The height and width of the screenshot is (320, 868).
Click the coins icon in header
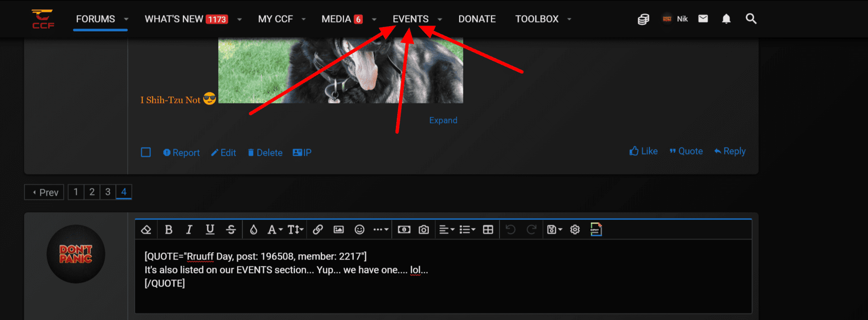pyautogui.click(x=643, y=19)
